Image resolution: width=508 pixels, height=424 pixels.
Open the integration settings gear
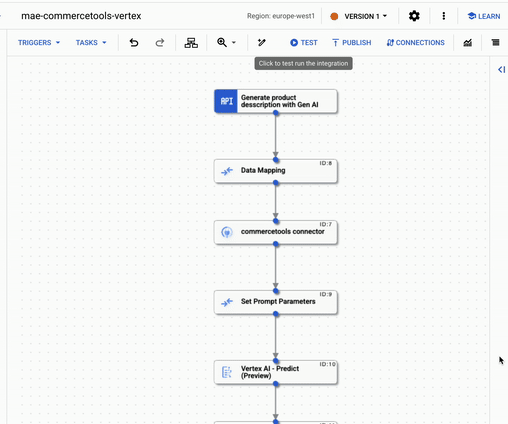tap(414, 16)
